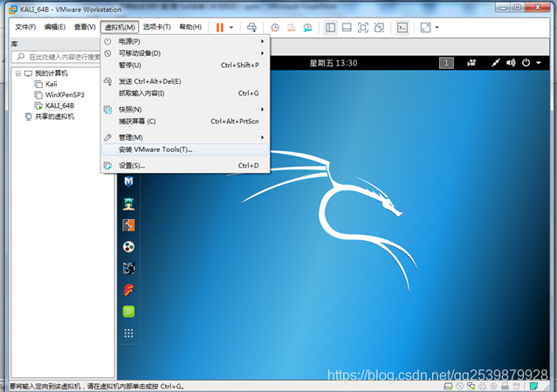Image resolution: width=557 pixels, height=392 pixels.
Task: Click the Unity mode toolbar icon
Action: [380, 27]
